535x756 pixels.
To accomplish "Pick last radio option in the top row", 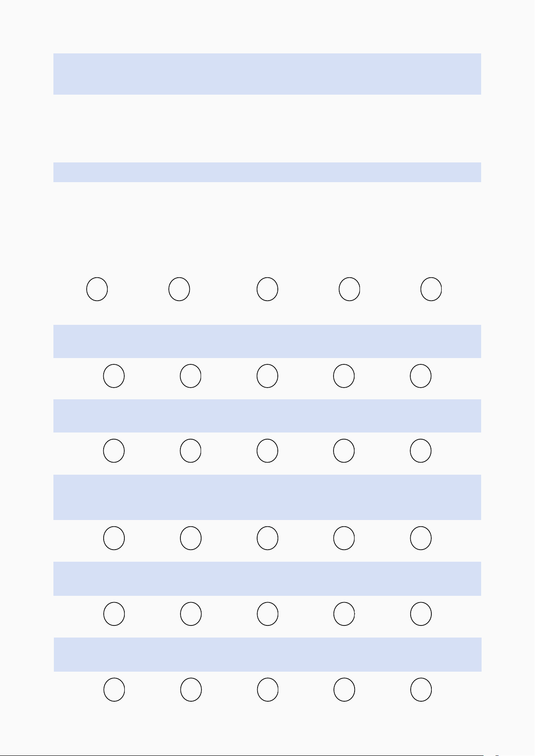I will (431, 289).
